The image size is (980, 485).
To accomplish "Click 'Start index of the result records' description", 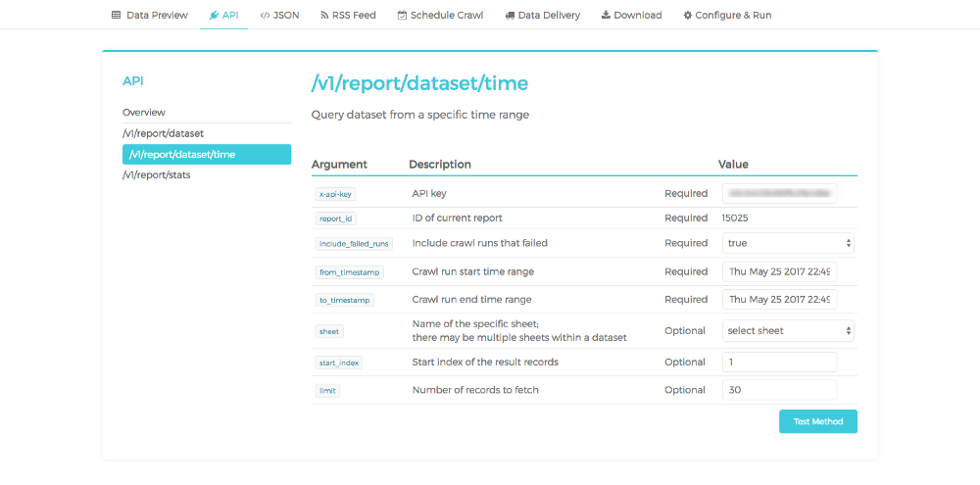I will [485, 362].
